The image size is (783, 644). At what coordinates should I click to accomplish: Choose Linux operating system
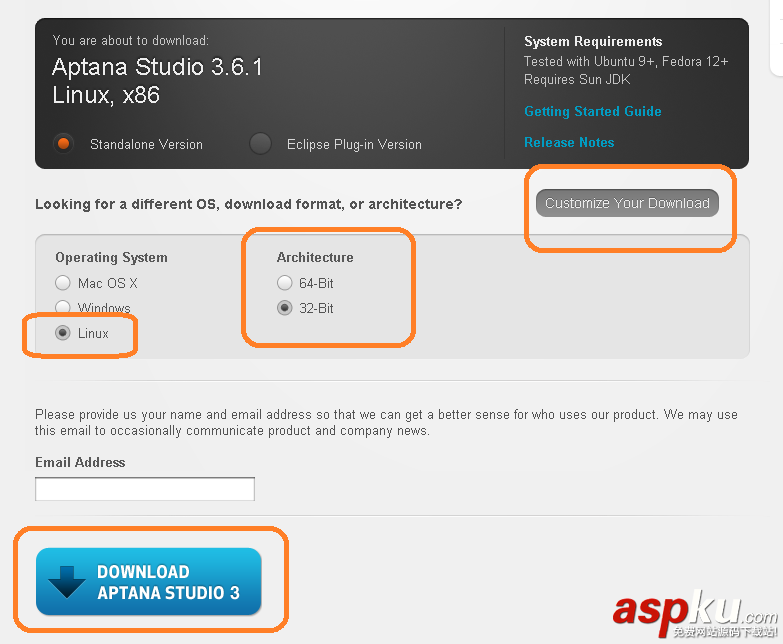tap(62, 333)
